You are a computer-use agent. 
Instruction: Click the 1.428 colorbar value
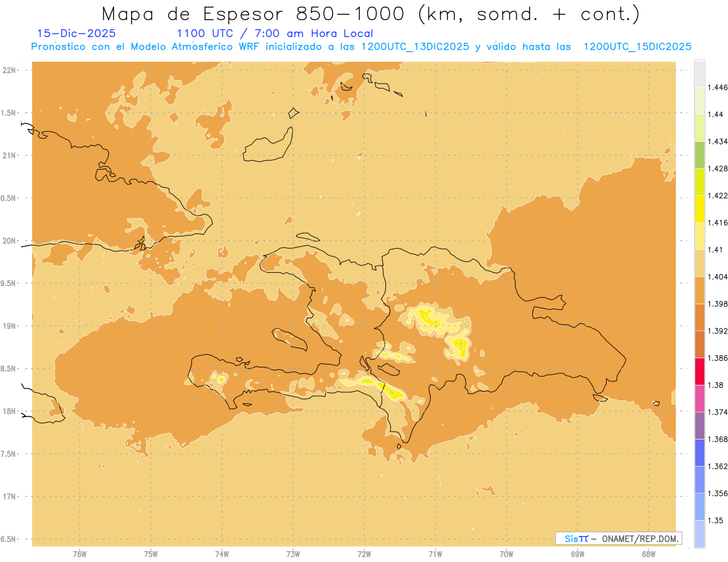click(717, 169)
